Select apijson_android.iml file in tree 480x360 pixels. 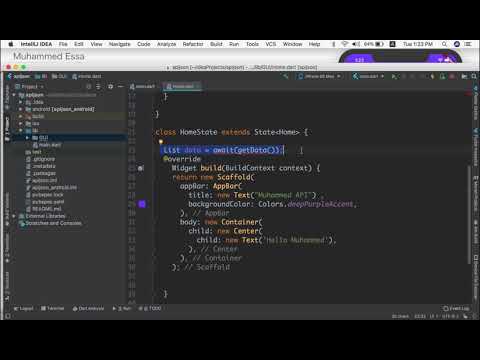(51, 188)
